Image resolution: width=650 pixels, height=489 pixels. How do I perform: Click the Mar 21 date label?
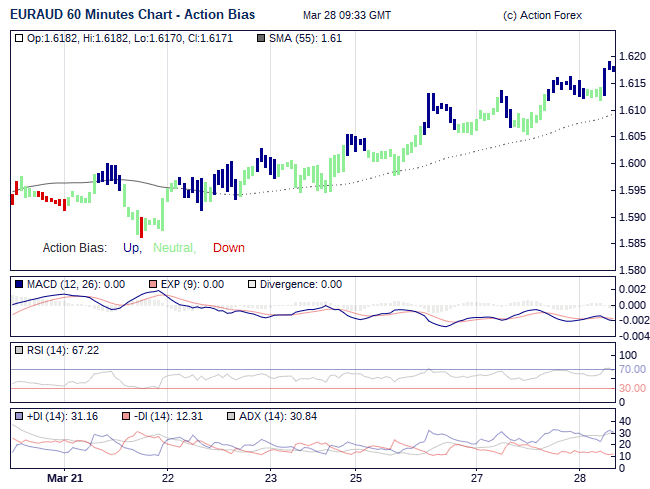(65, 479)
